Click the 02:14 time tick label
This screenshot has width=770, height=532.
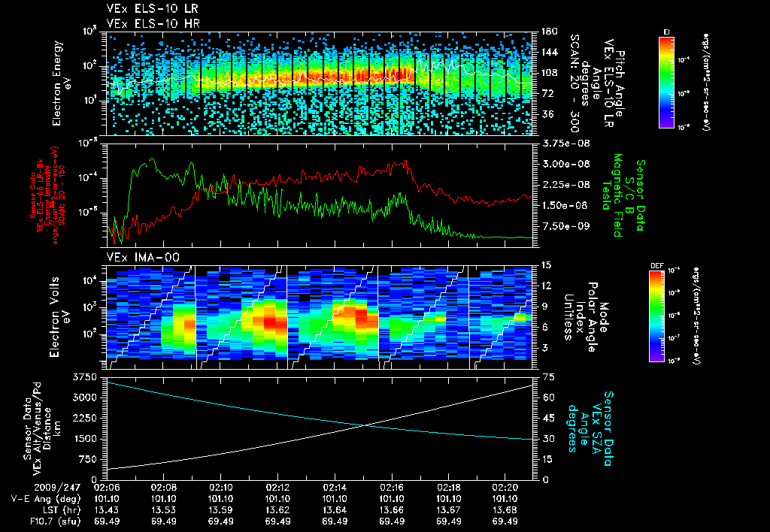(335, 488)
